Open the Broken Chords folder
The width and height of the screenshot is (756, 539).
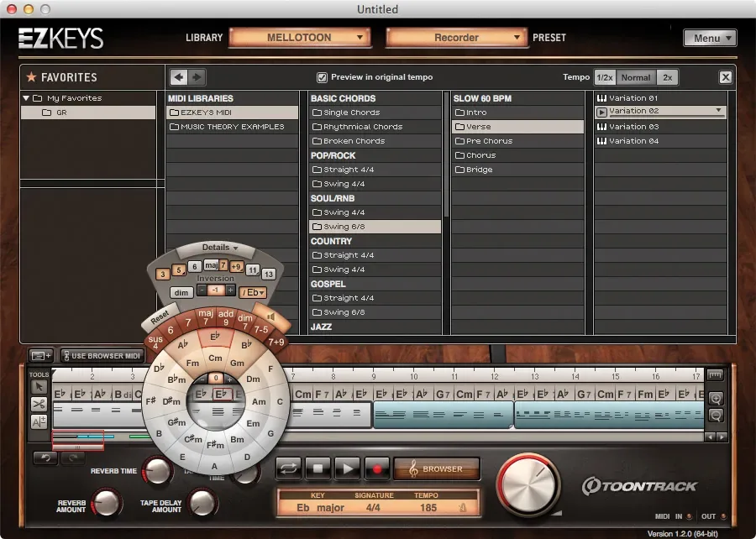(375, 141)
